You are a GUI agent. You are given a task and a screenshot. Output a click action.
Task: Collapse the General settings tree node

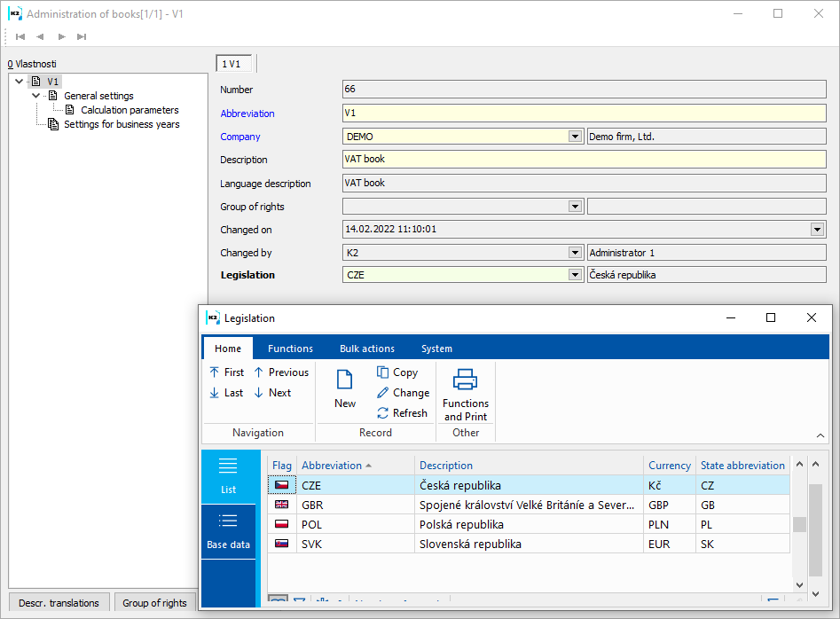pyautogui.click(x=35, y=96)
